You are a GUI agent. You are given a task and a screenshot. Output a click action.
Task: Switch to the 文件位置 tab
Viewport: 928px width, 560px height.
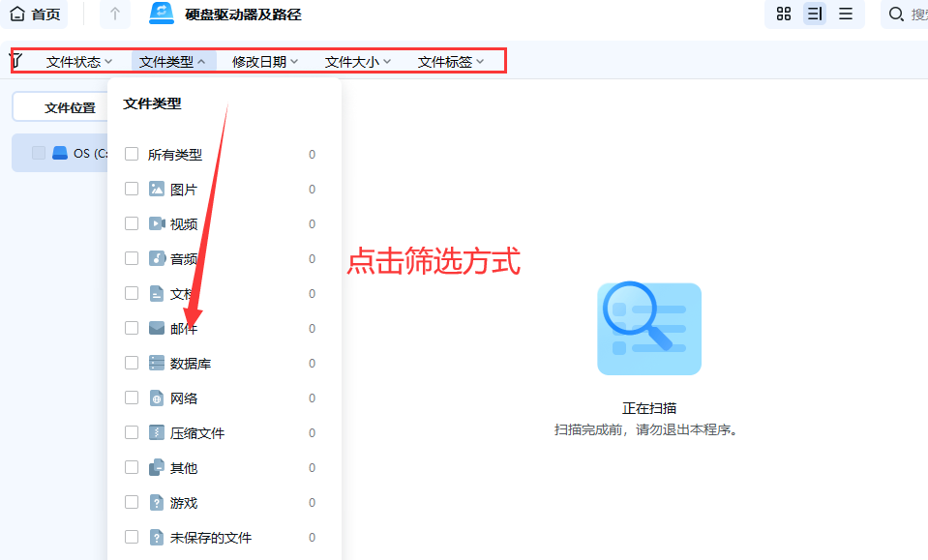(61, 106)
